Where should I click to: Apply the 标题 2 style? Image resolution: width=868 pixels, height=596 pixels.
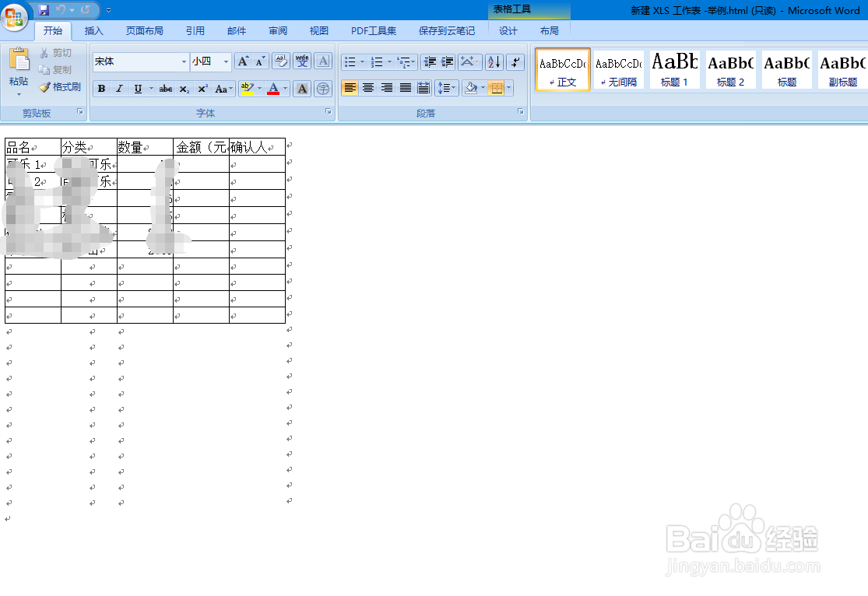731,70
